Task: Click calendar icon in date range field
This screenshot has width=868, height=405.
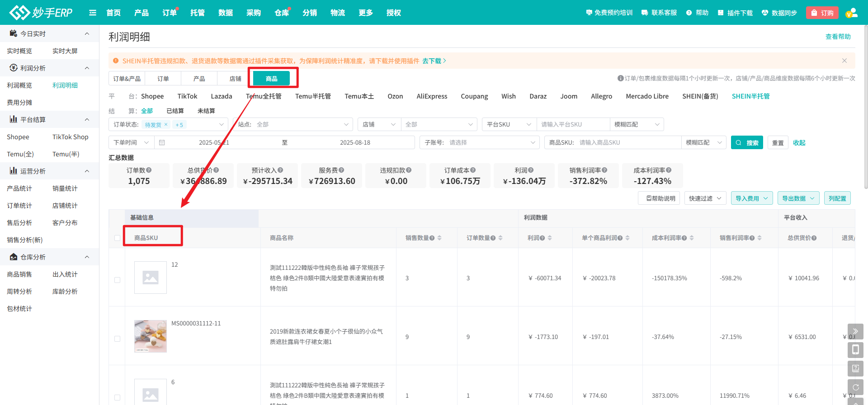Action: pyautogui.click(x=162, y=142)
